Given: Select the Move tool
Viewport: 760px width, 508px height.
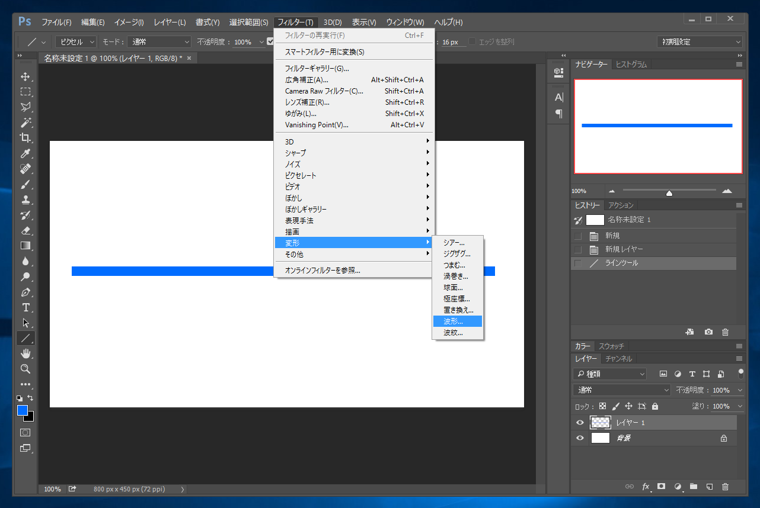Looking at the screenshot, I should (x=26, y=77).
